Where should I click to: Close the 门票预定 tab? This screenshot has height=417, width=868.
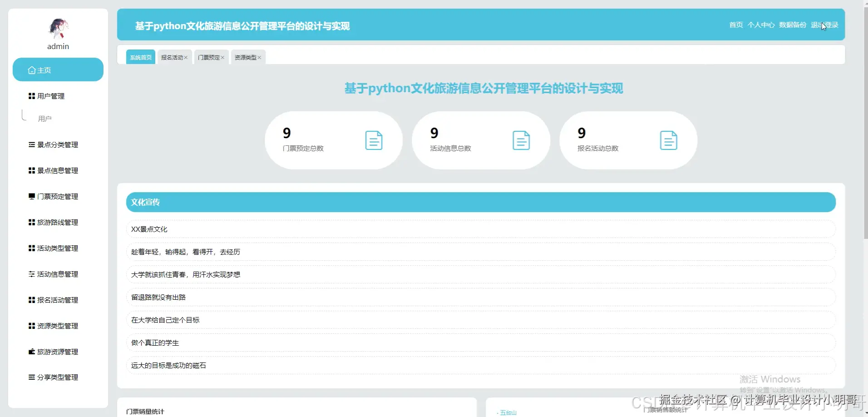point(222,58)
